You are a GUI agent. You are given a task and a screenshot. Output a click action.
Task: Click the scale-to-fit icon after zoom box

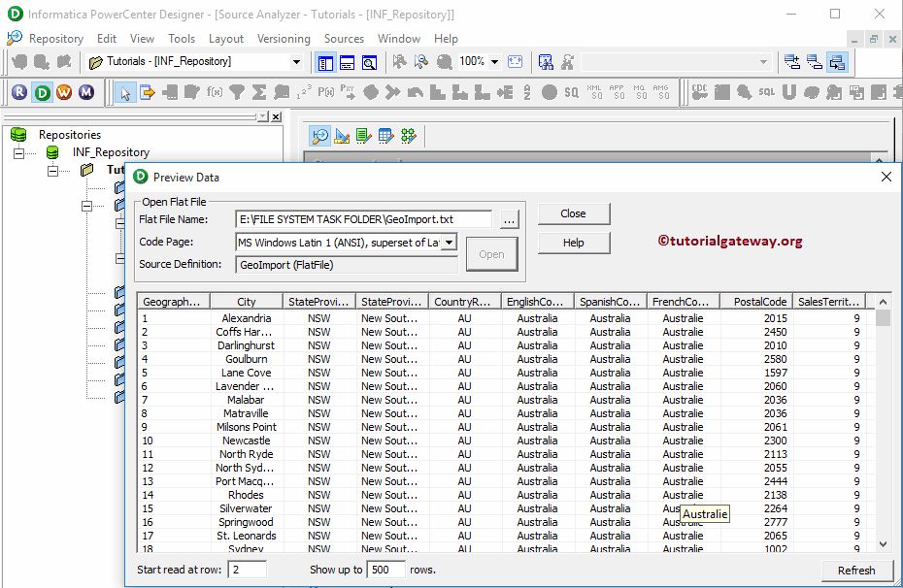tap(515, 61)
